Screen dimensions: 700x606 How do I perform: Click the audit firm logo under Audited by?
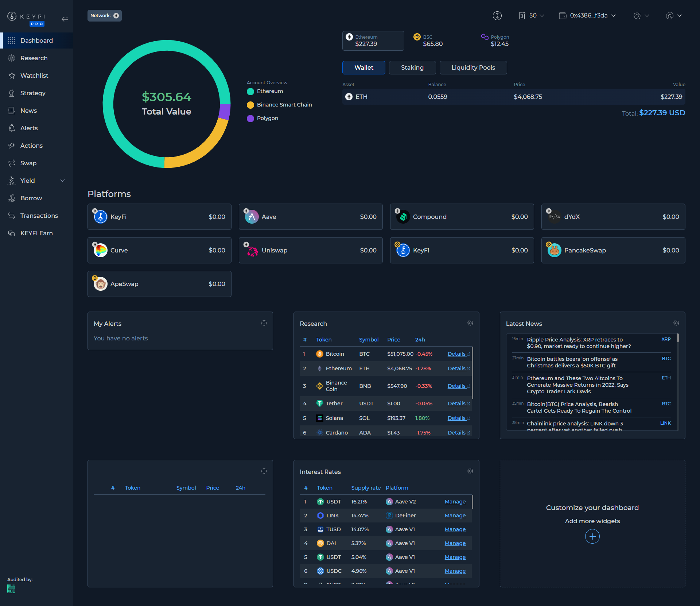(11, 588)
